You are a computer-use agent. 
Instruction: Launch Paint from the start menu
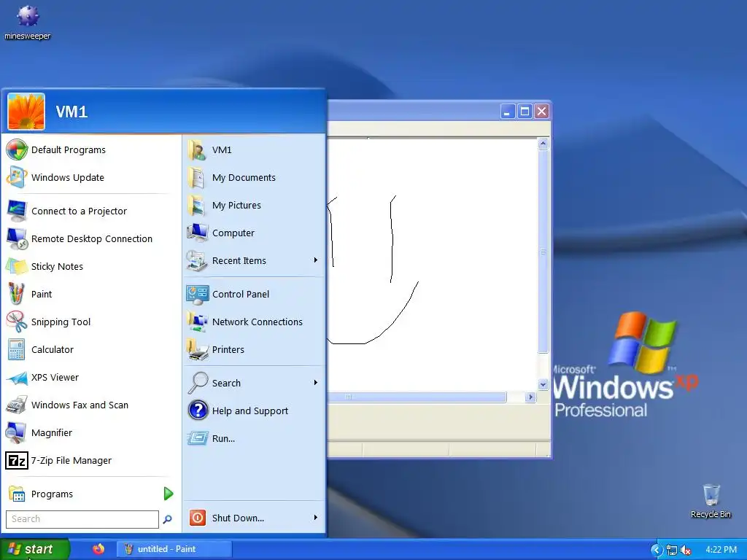coord(90,295)
